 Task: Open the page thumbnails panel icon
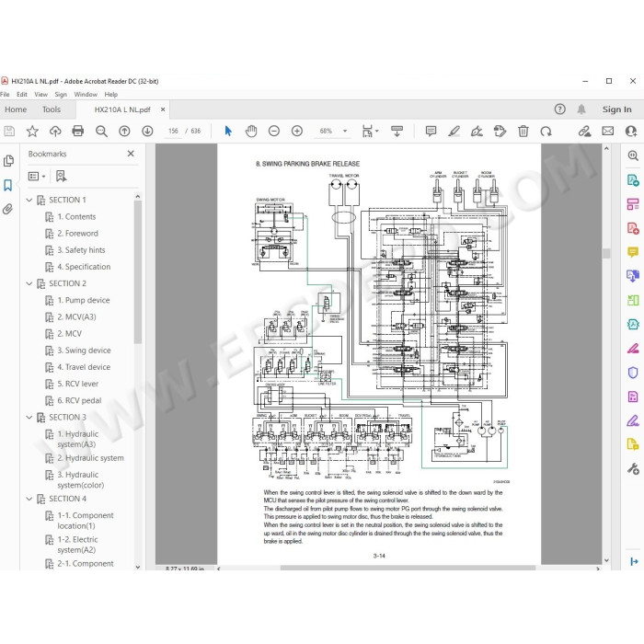click(8, 161)
